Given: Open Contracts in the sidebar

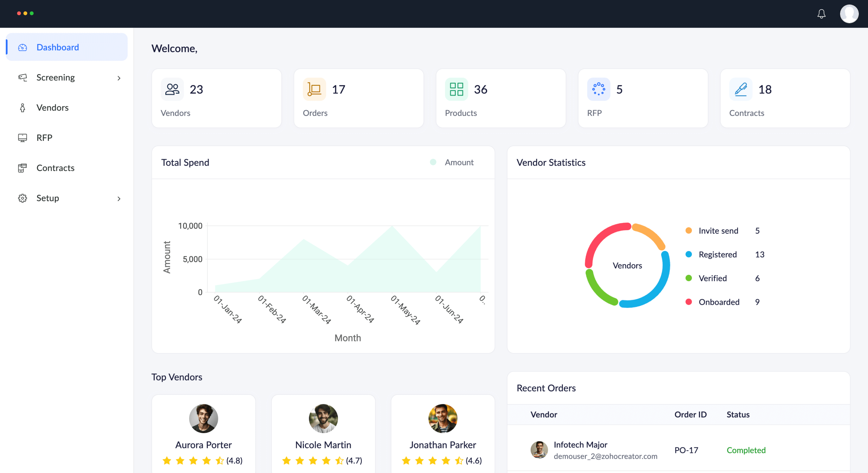Looking at the screenshot, I should (x=55, y=168).
